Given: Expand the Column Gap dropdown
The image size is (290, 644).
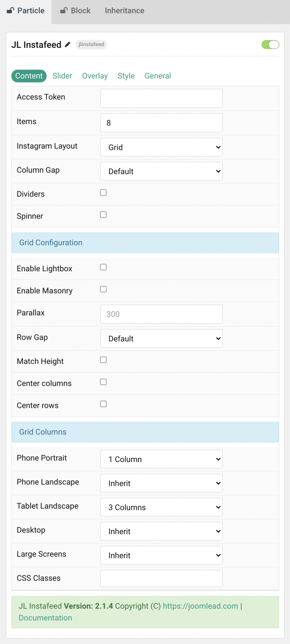Looking at the screenshot, I should click(x=161, y=171).
